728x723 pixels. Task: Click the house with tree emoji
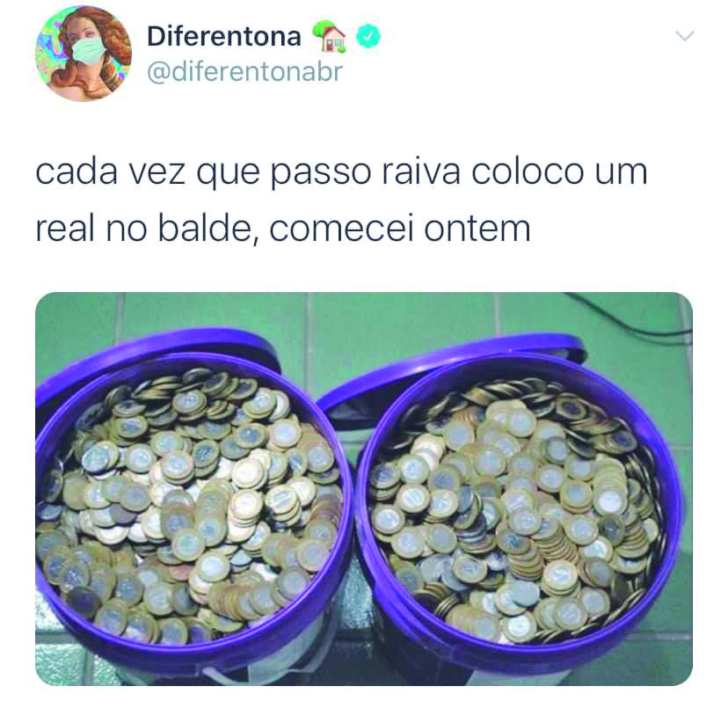pyautogui.click(x=329, y=36)
